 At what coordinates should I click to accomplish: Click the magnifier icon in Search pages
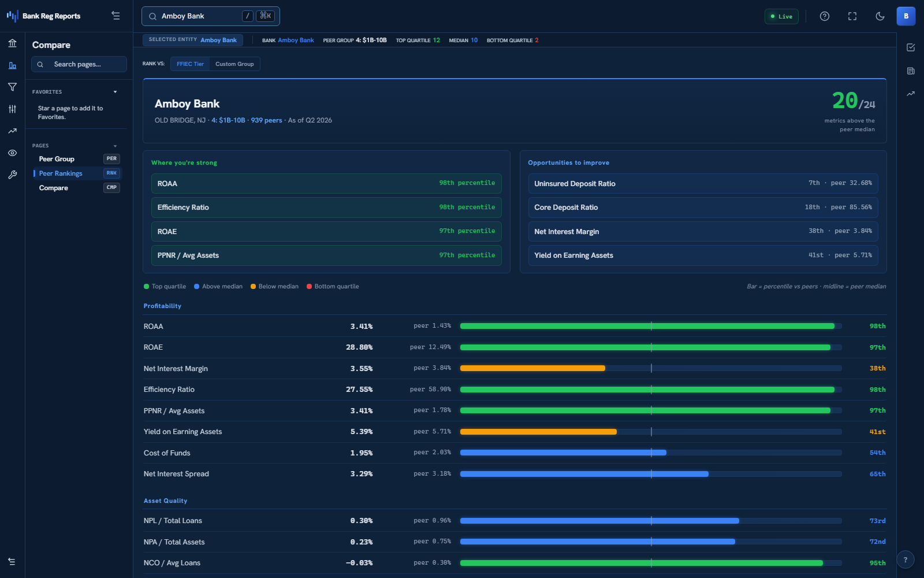(40, 64)
